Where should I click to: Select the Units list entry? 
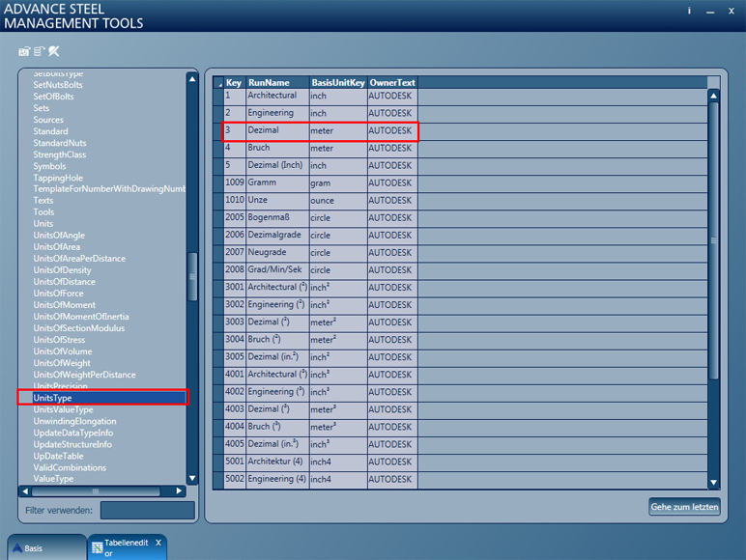point(43,223)
